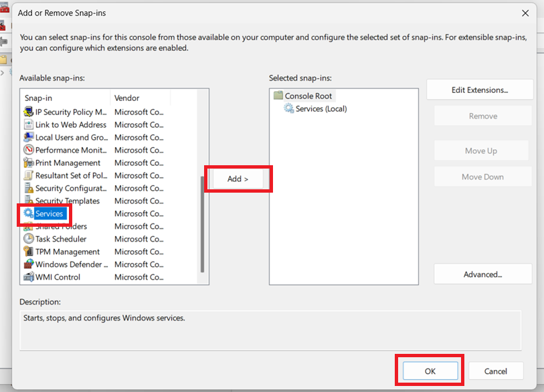Select the IP Security Policy snap-in icon
This screenshot has width=544, height=392.
tap(29, 112)
